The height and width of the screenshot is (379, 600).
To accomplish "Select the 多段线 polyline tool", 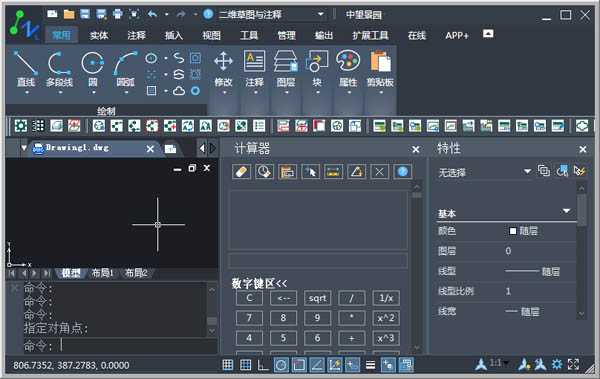I will click(59, 69).
